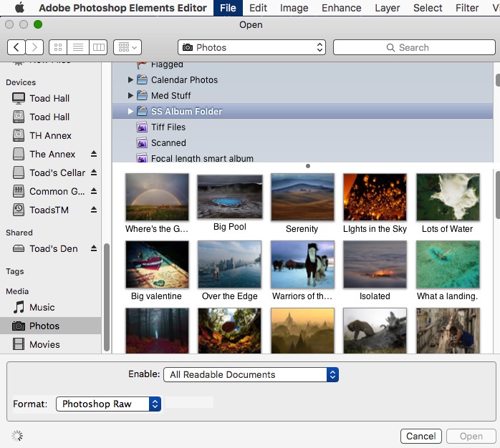Open the Format Photoshop Raw dropdown
Screen dimensions: 500x448
tap(109, 404)
